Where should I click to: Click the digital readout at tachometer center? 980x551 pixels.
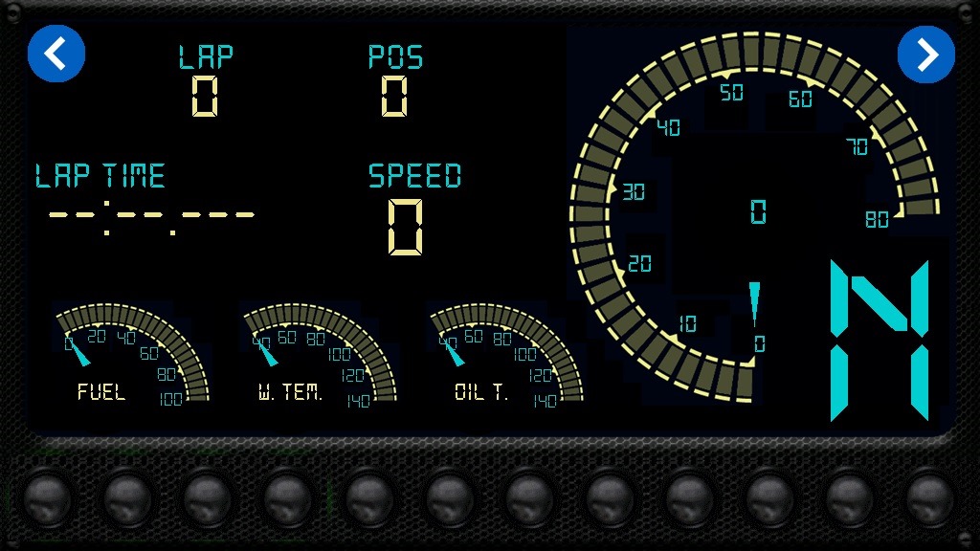pyautogui.click(x=758, y=211)
